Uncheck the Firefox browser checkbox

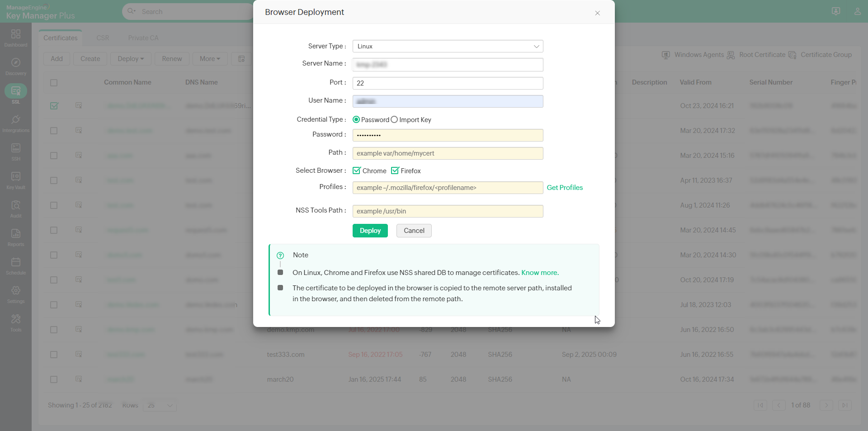click(395, 171)
